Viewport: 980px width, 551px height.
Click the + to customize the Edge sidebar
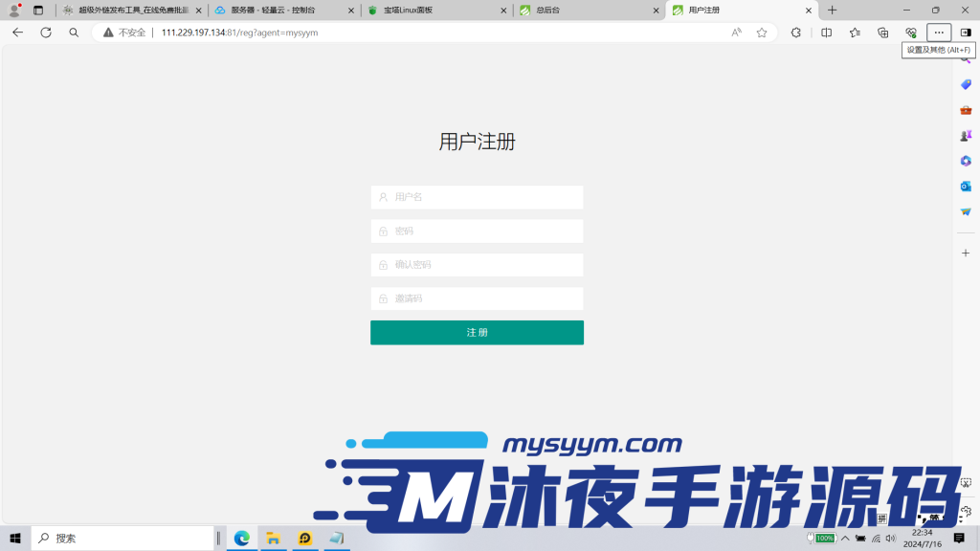click(x=965, y=253)
